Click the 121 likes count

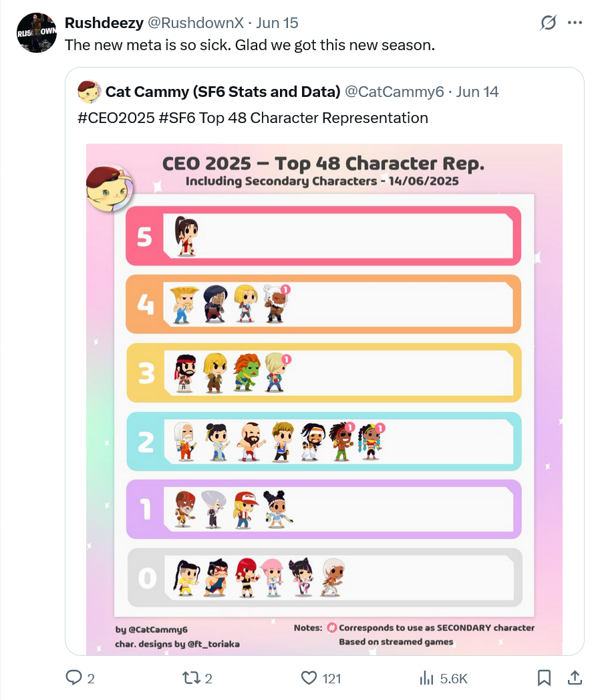click(331, 679)
